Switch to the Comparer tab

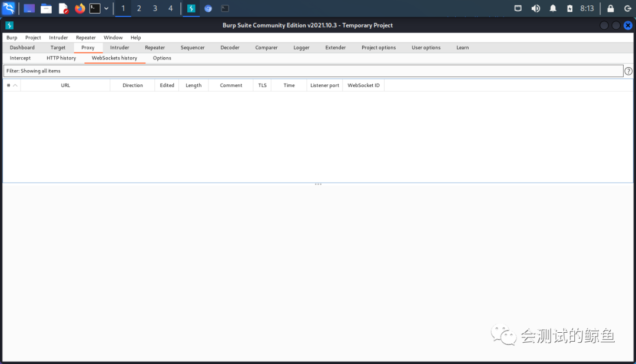pyautogui.click(x=267, y=48)
